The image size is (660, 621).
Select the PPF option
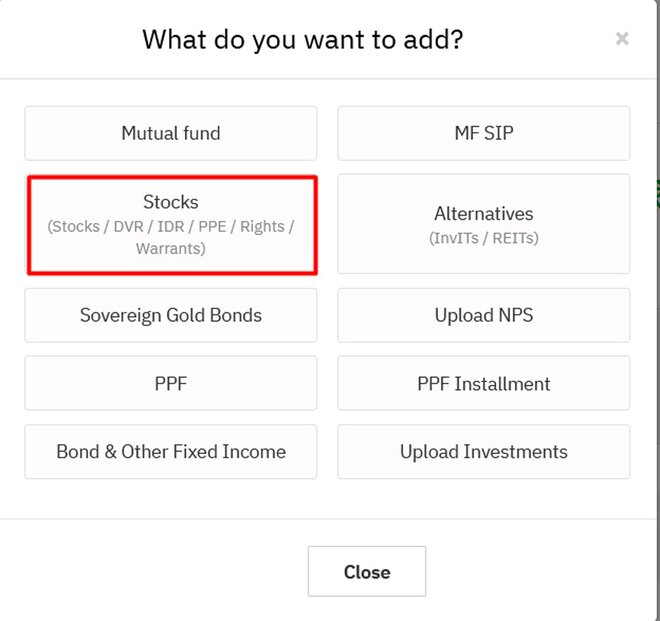tap(171, 384)
